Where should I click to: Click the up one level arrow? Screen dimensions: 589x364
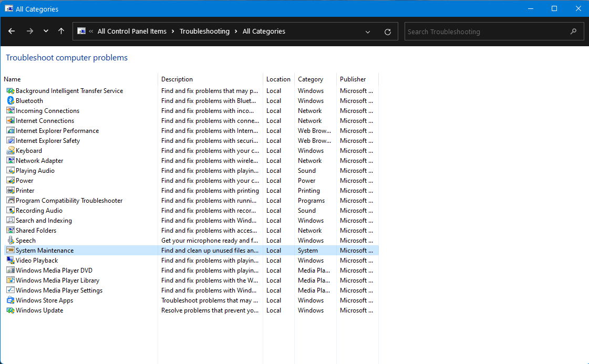click(x=61, y=31)
